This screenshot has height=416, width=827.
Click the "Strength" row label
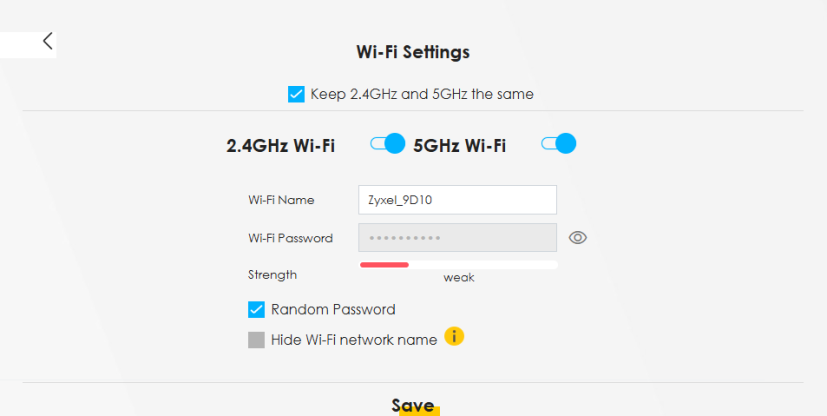coord(272,274)
